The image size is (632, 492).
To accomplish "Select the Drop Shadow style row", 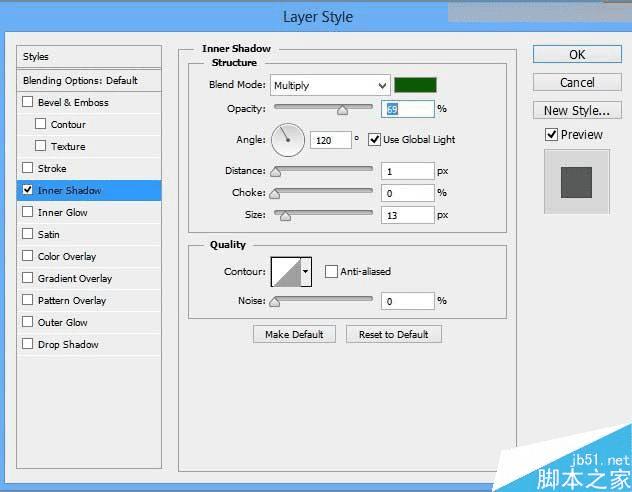I will point(89,345).
